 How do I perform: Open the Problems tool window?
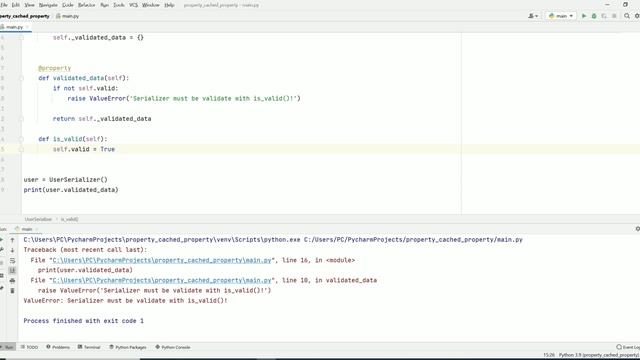click(58, 347)
